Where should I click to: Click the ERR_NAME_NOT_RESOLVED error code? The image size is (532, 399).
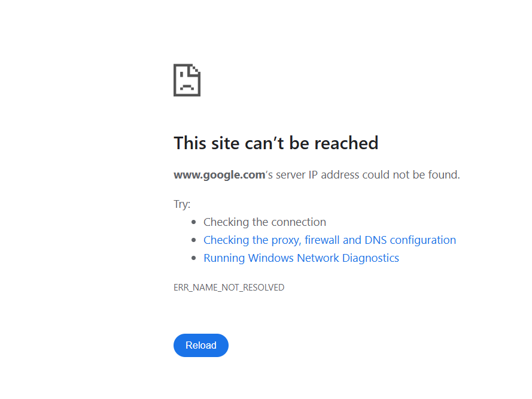pyautogui.click(x=229, y=288)
